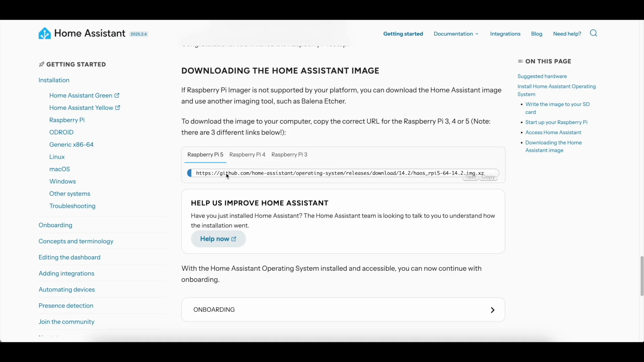
Task: Click the Home Assistant logo icon
Action: pyautogui.click(x=45, y=34)
